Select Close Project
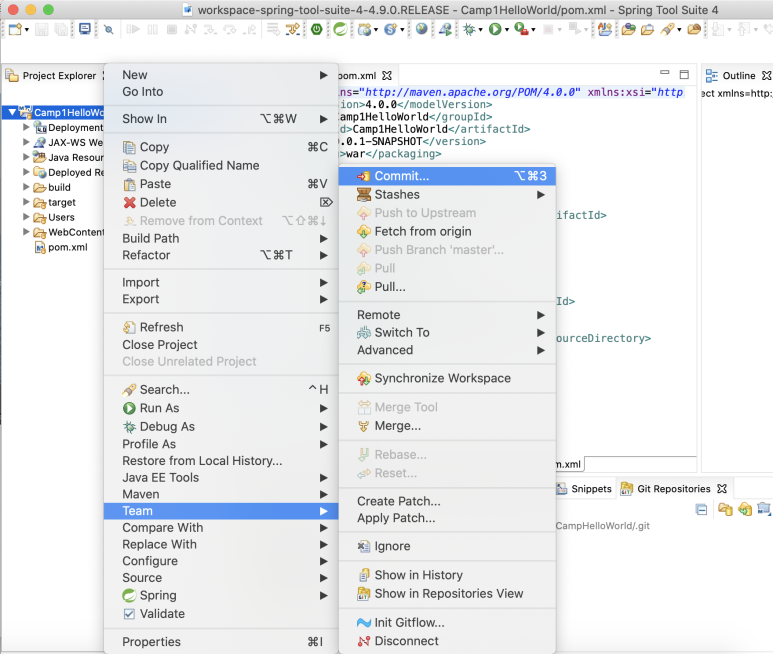 coord(221,344)
